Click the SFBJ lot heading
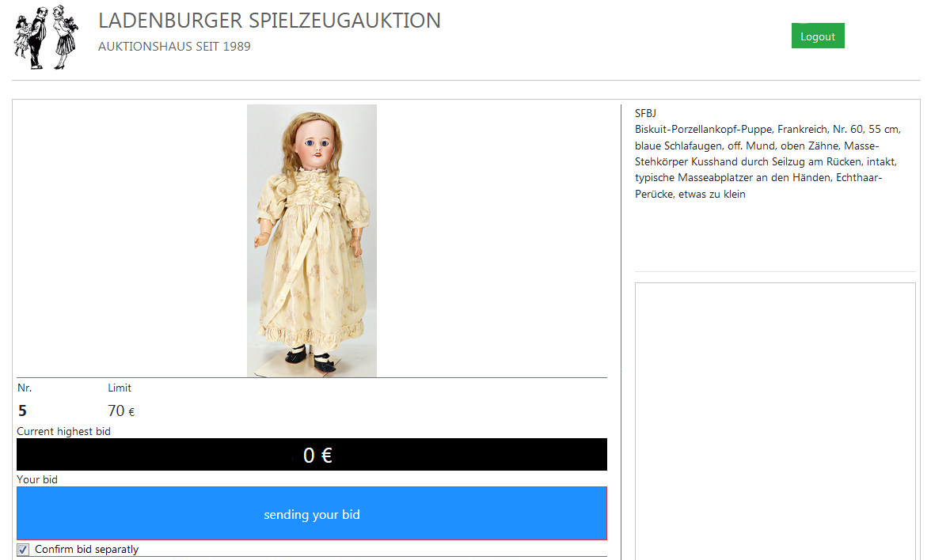Viewport: 931px width, 560px height. pyautogui.click(x=645, y=113)
